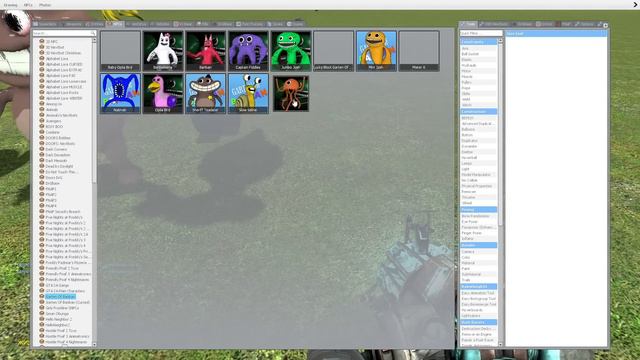Select the blank Baby Opila Bird tile
This screenshot has width=640, height=360.
[120, 51]
